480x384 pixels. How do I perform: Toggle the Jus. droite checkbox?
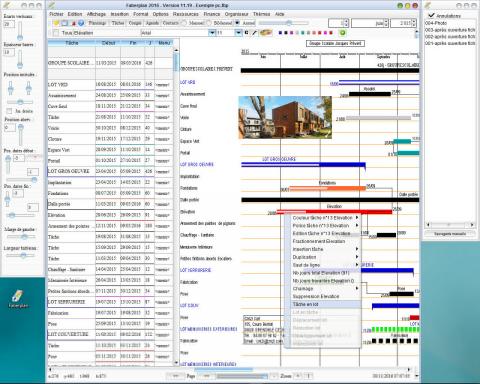(9, 111)
